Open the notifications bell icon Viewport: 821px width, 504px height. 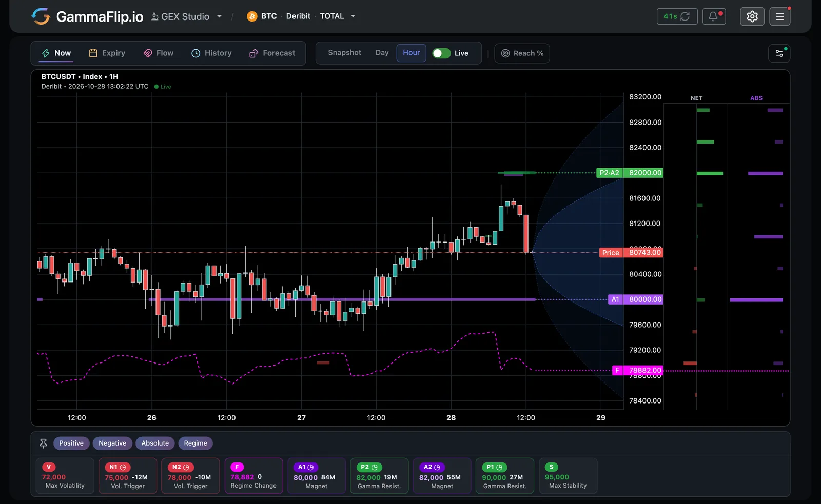(x=714, y=16)
